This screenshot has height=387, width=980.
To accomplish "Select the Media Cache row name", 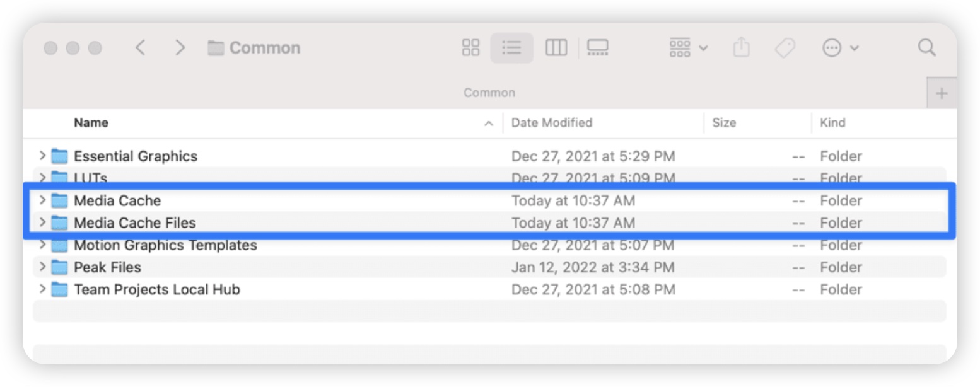I will pos(117,200).
